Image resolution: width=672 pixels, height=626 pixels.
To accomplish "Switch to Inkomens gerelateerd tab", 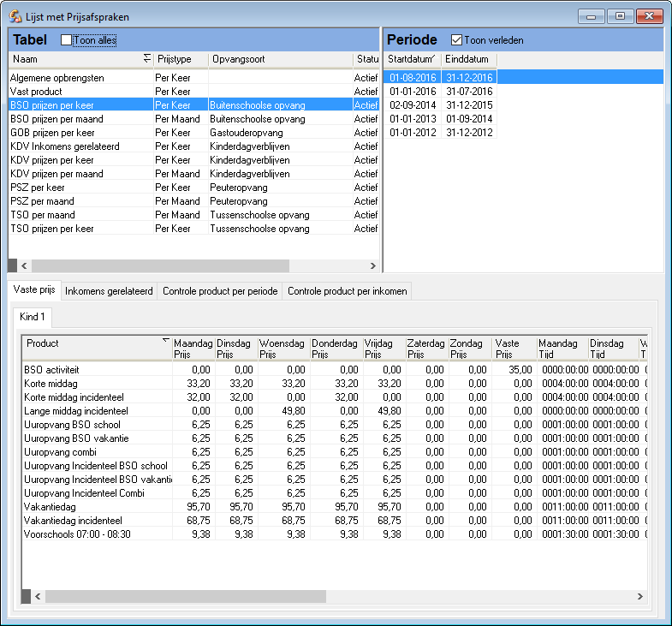I will tap(109, 291).
